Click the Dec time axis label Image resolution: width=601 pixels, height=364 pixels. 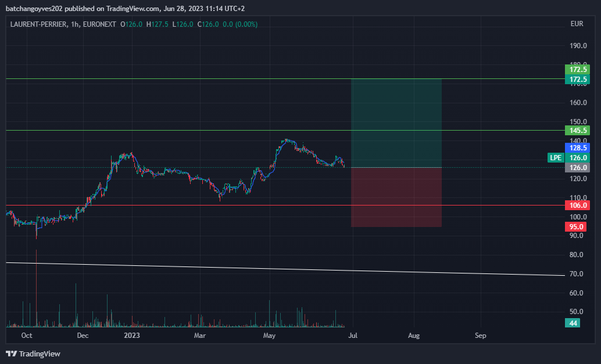click(83, 336)
